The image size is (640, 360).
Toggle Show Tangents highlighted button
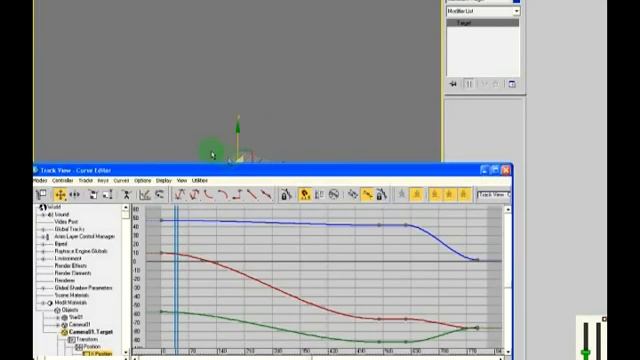point(367,195)
